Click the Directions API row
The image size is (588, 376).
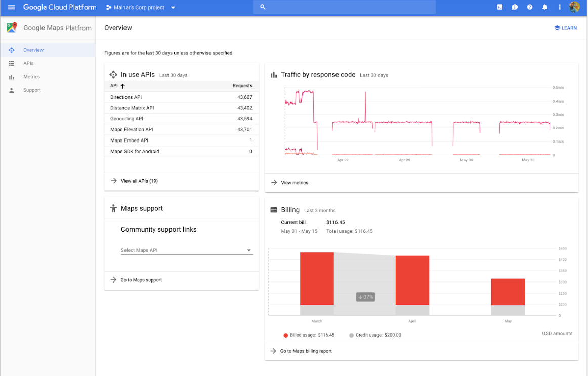coord(182,97)
